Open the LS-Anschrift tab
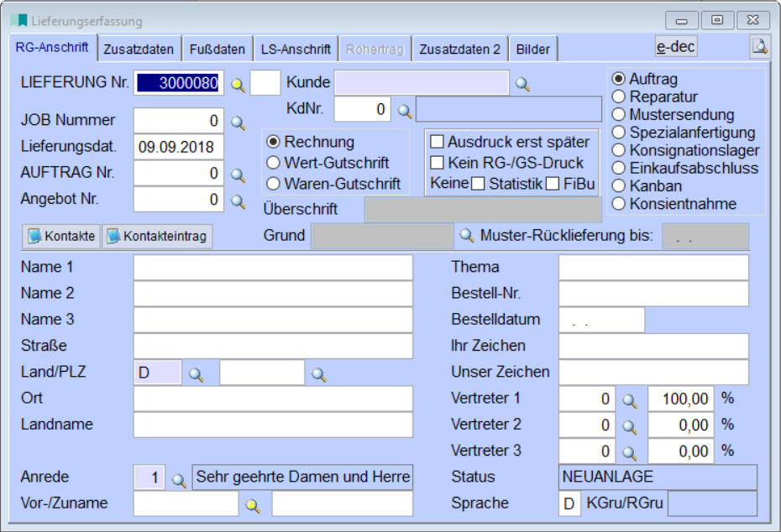 pos(296,50)
